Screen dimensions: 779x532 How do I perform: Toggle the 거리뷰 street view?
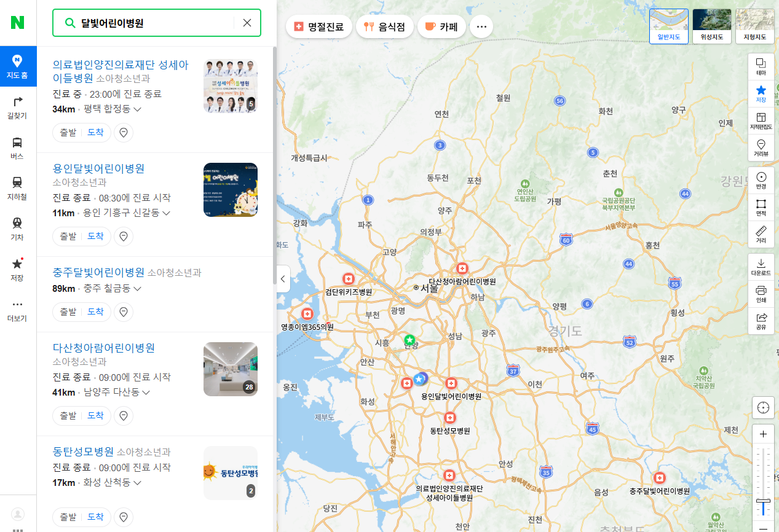click(x=761, y=148)
